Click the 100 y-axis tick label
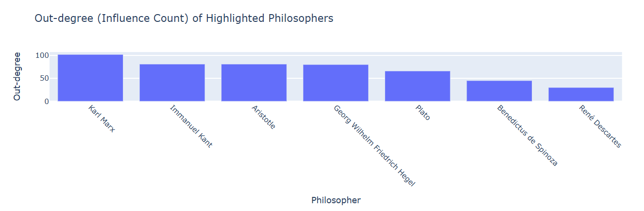 (43, 55)
